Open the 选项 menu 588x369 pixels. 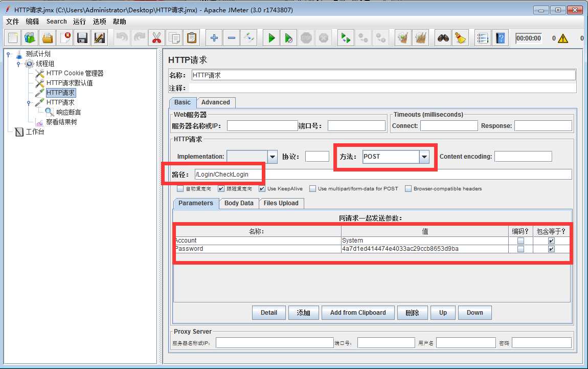[x=99, y=21]
